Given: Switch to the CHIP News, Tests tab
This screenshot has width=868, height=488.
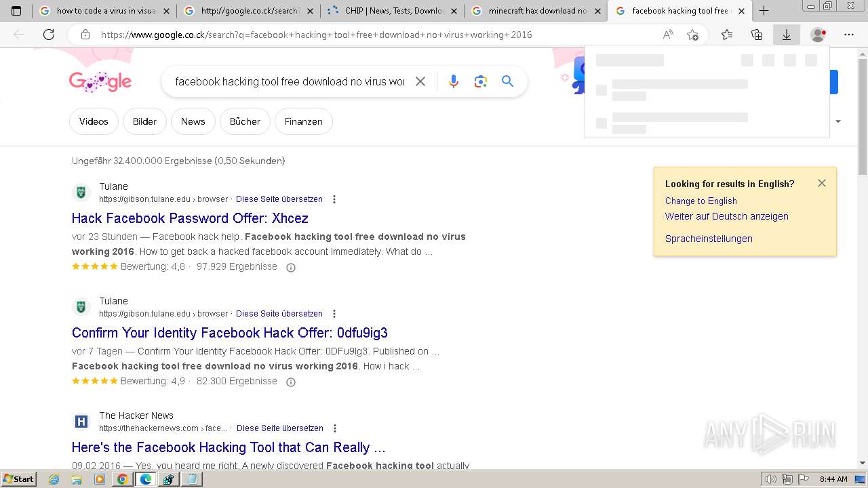Looking at the screenshot, I should (x=393, y=11).
